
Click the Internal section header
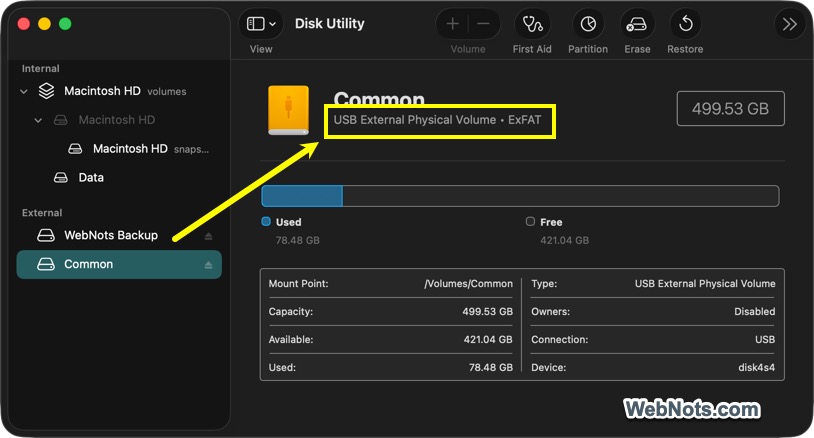click(40, 69)
